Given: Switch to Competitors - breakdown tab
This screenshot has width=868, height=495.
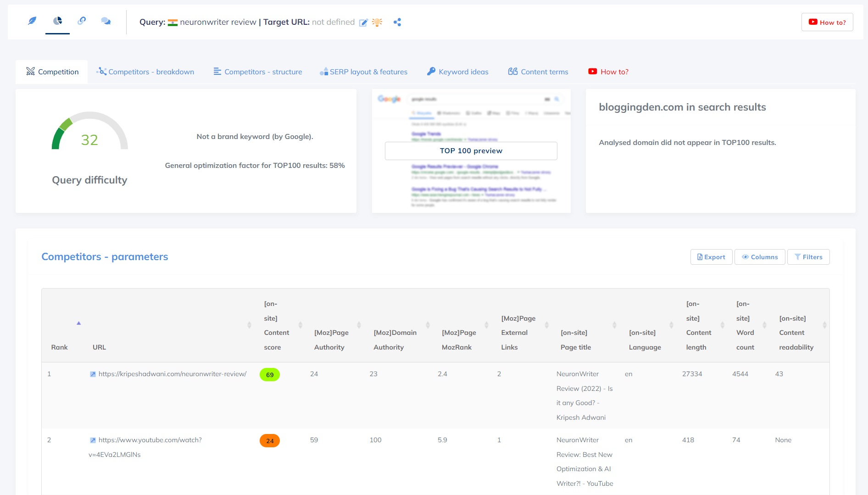Looking at the screenshot, I should (x=145, y=72).
